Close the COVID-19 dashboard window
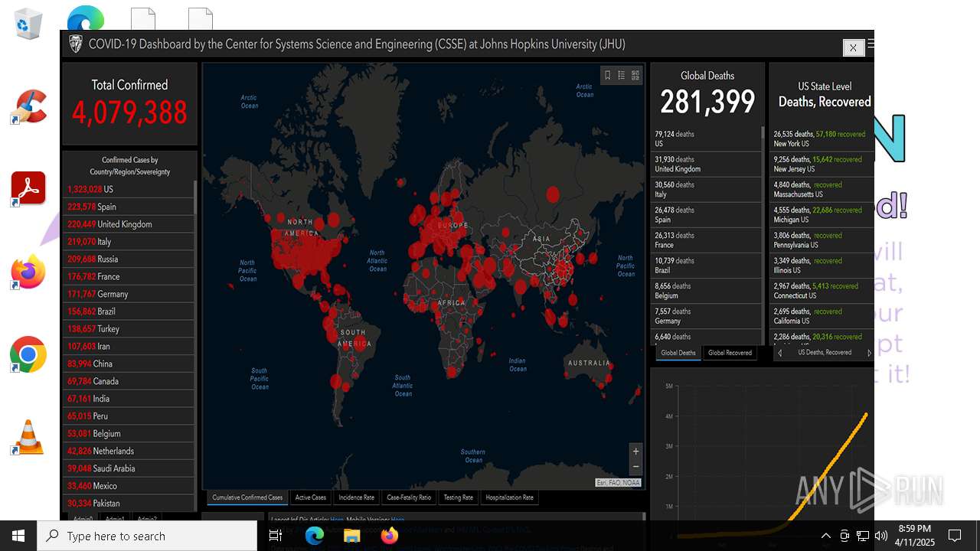The image size is (980, 551). coord(853,47)
